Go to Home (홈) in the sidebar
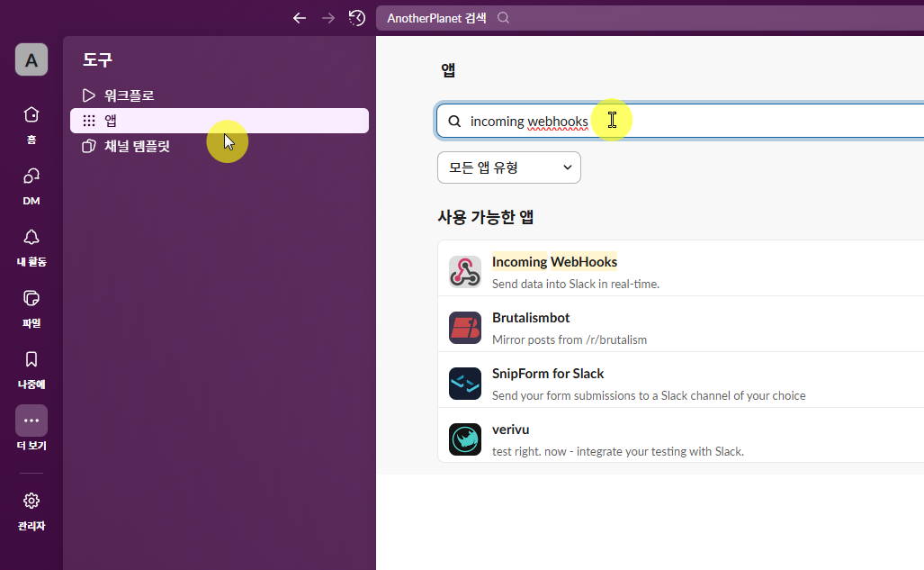The image size is (924, 570). point(31,124)
